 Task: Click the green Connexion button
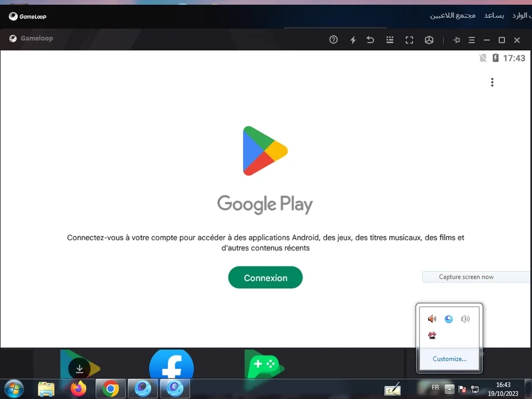265,277
